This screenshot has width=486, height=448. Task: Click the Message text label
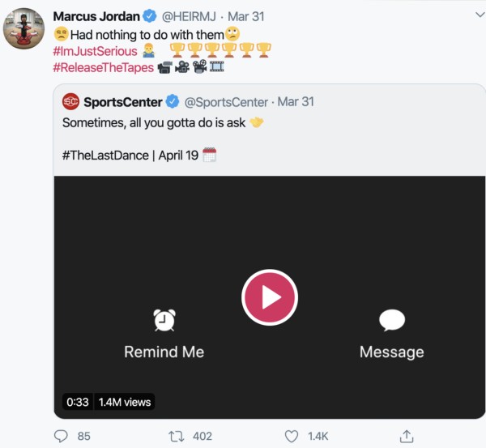pyautogui.click(x=391, y=352)
